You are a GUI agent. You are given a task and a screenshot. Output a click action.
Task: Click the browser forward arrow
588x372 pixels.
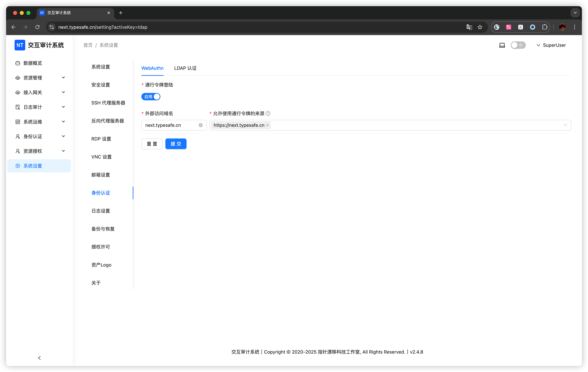25,27
